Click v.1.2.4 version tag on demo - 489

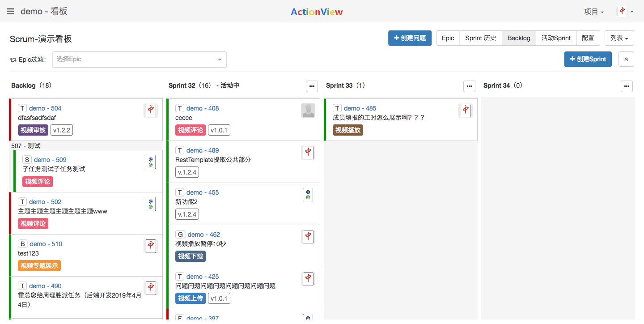click(187, 172)
